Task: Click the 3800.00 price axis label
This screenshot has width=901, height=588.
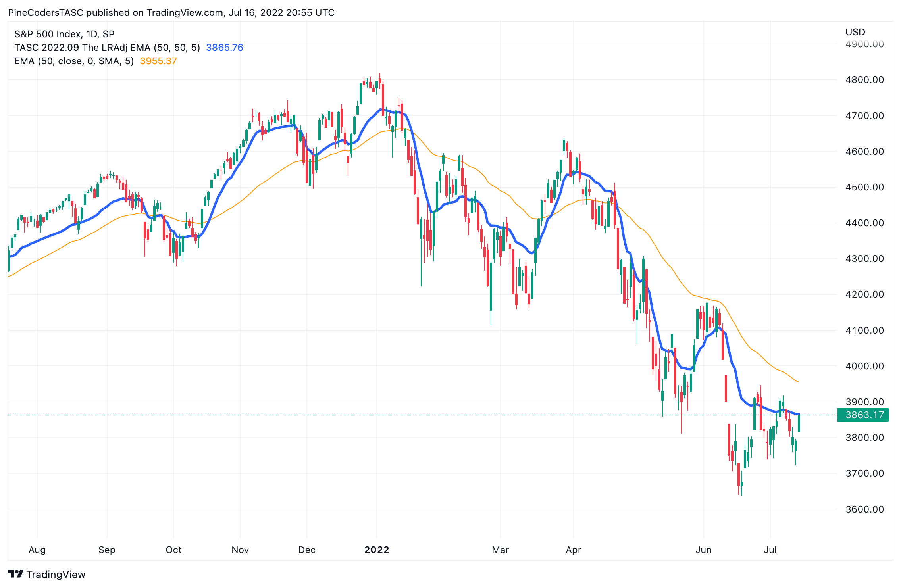Action: pyautogui.click(x=865, y=438)
